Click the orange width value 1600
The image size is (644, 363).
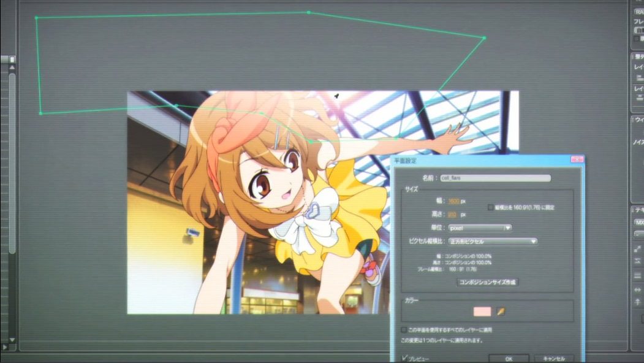point(453,201)
